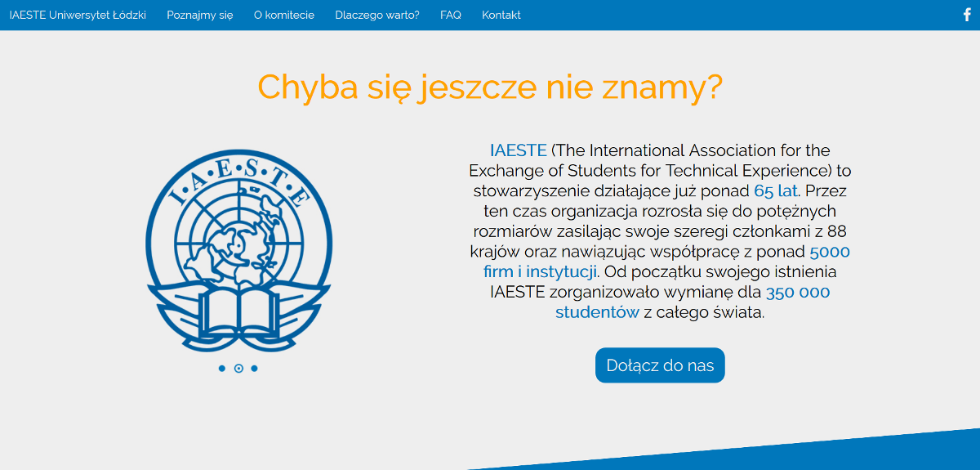This screenshot has height=470, width=980.
Task: Open the FAQ menu item
Action: click(x=451, y=15)
